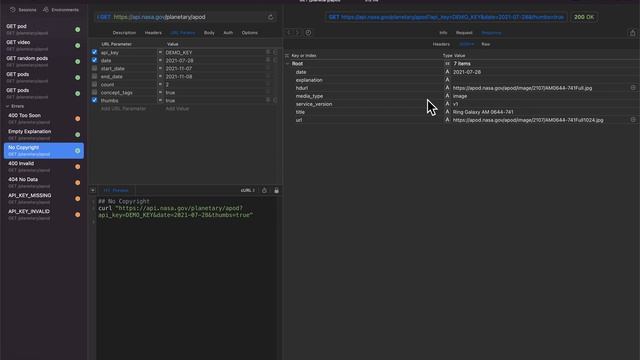Click the copy code icon in cURL panel
640x360 pixels.
[x=264, y=191]
